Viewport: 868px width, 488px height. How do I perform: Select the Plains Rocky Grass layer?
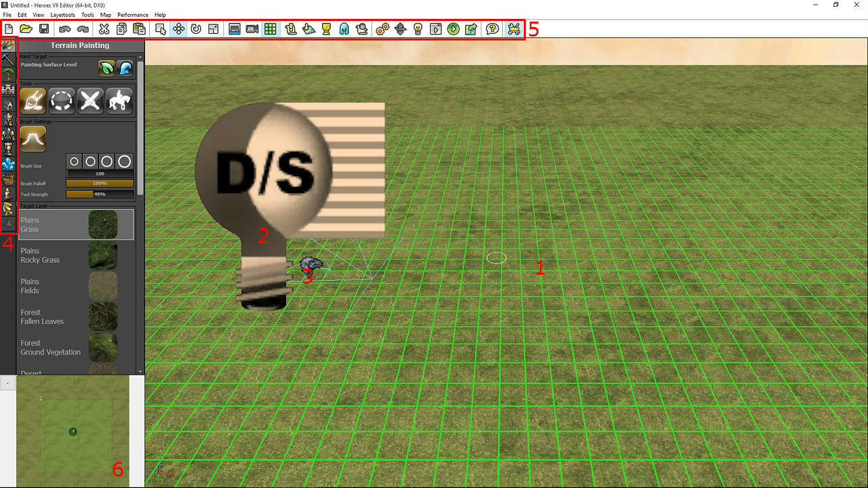click(x=76, y=256)
